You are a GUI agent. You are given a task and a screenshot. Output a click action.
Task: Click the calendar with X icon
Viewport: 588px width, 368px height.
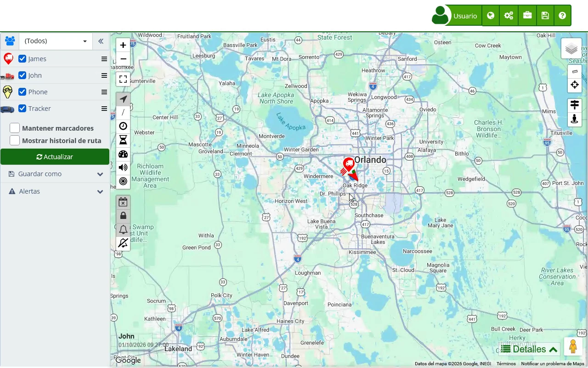coord(123,202)
